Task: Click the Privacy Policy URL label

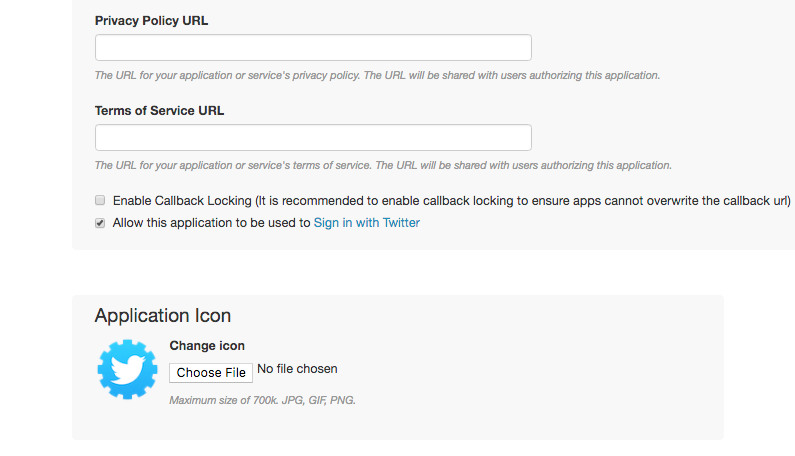Action: [151, 21]
